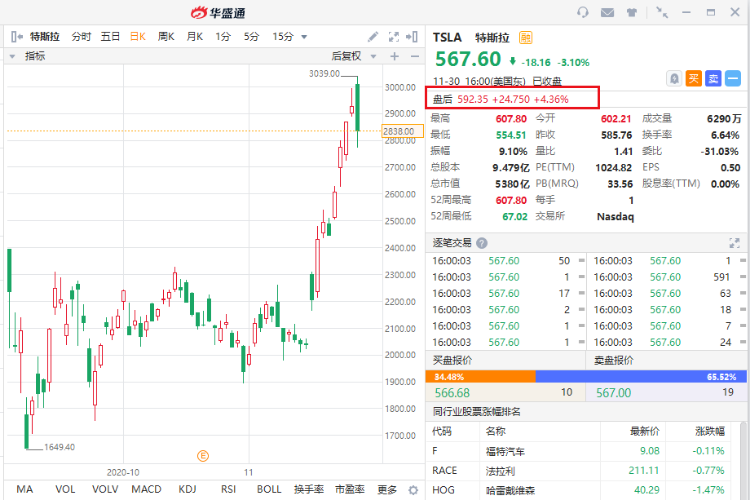Sort ranking by 最新价 column header
The image size is (750, 500).
click(x=644, y=432)
